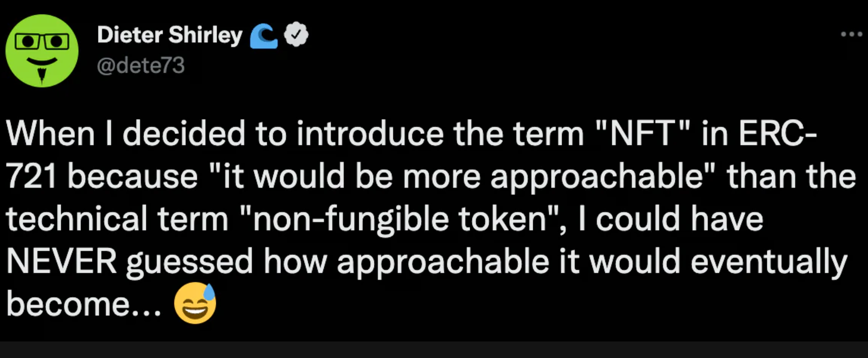The width and height of the screenshot is (868, 358).
Task: Click the blue wave badge icon
Action: 264,36
